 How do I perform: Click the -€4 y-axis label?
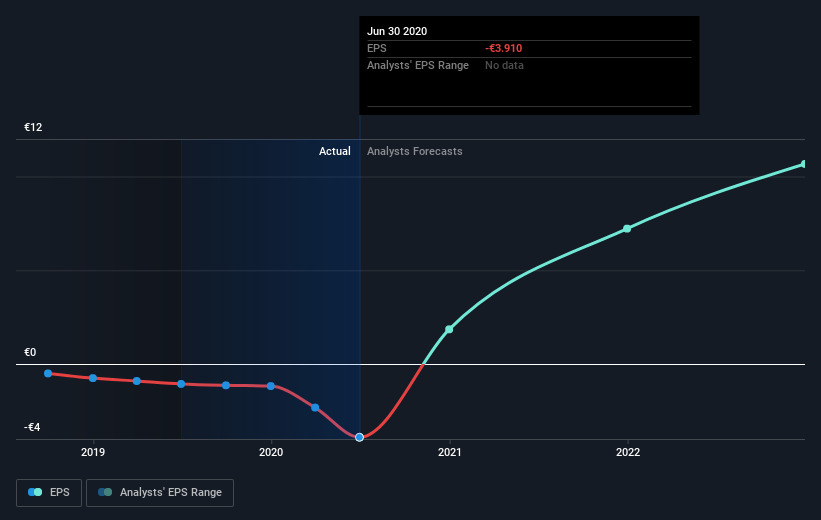(x=32, y=427)
